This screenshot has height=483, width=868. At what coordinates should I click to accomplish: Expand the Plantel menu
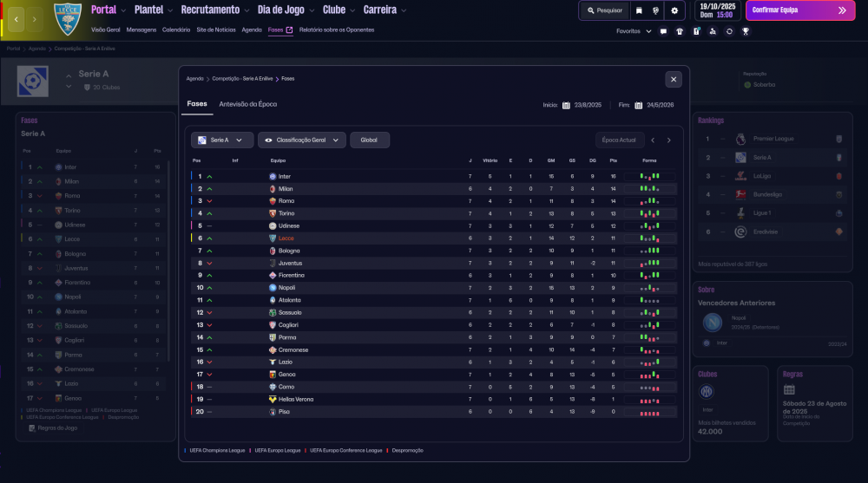coord(154,10)
